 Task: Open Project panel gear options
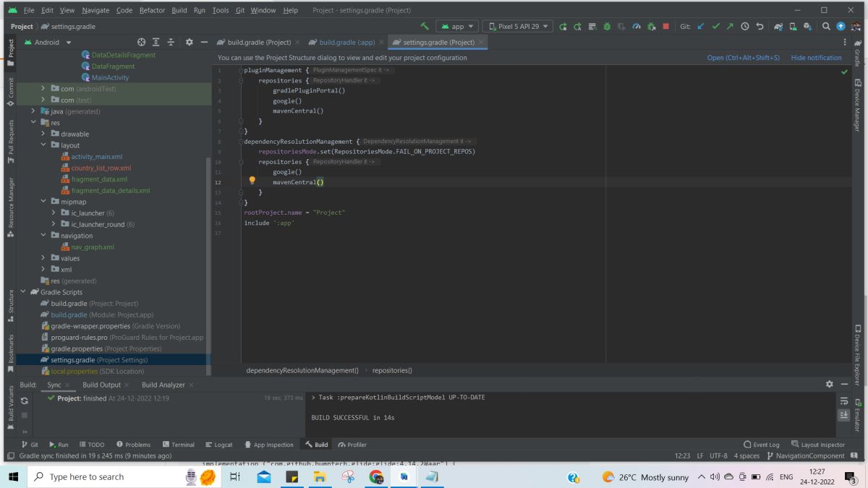click(190, 42)
